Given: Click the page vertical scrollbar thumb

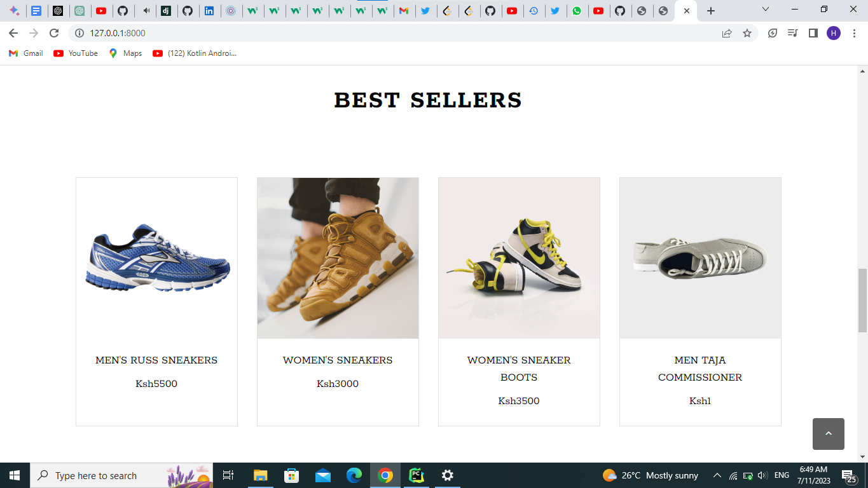Looking at the screenshot, I should click(x=862, y=300).
